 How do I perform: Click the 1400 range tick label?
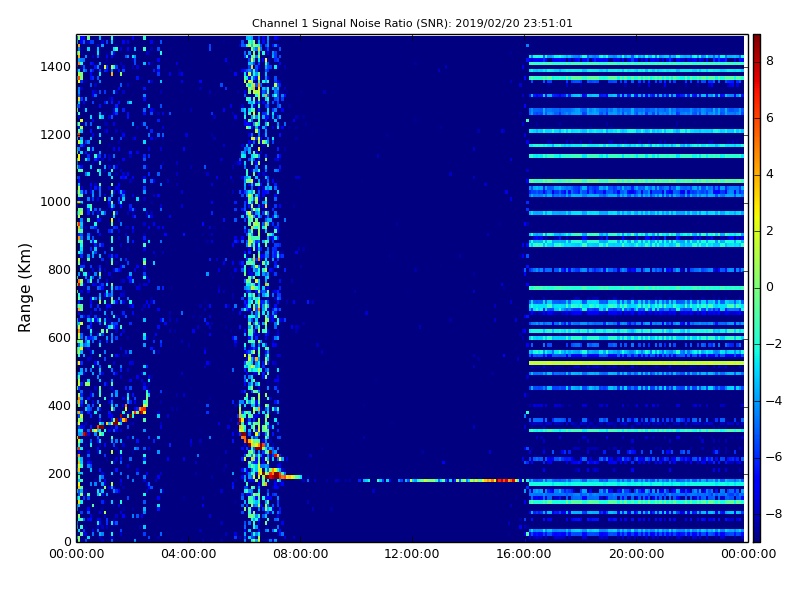[x=56, y=67]
